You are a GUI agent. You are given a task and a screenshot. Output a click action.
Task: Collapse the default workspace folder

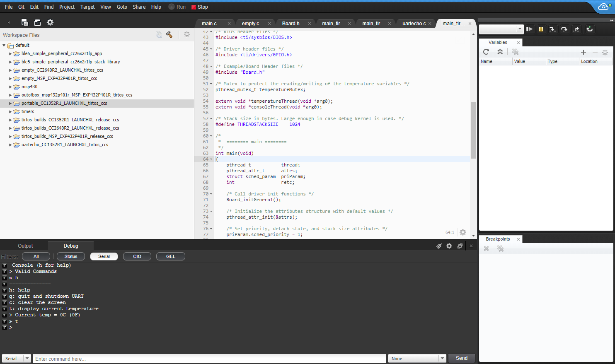4,45
